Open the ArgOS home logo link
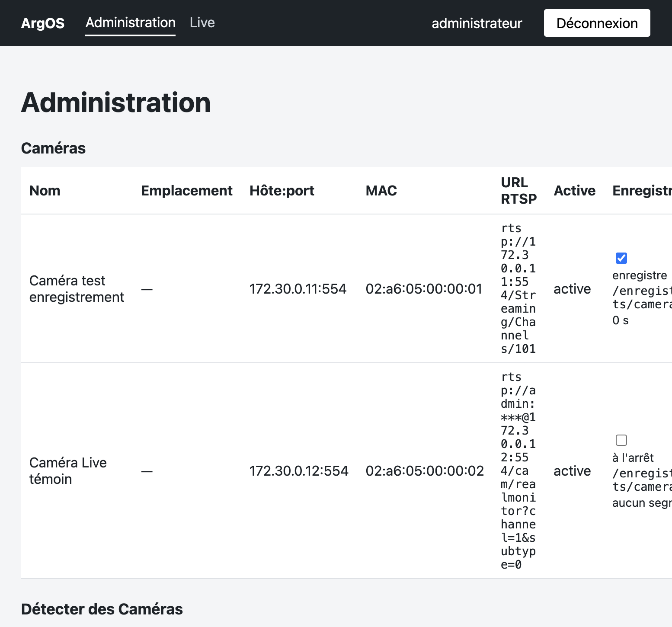Screen dimensions: 672x627 [x=43, y=23]
